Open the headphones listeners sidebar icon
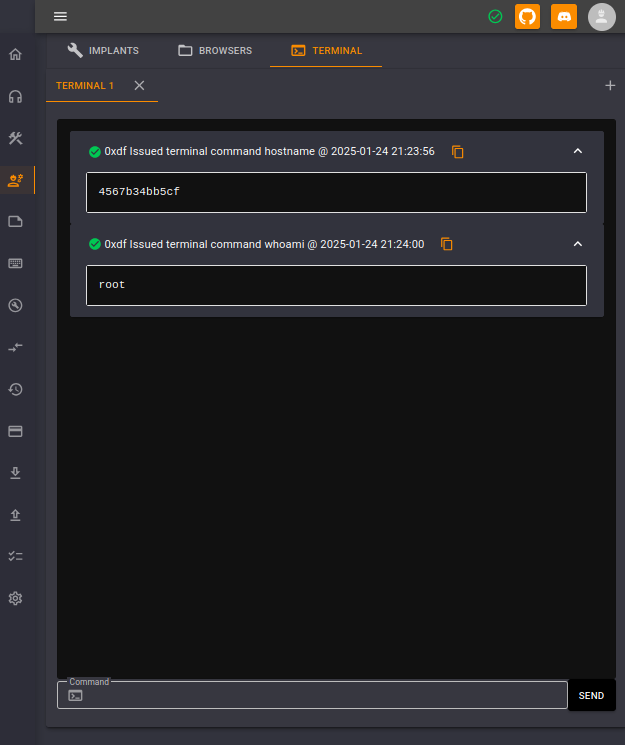 [15, 96]
